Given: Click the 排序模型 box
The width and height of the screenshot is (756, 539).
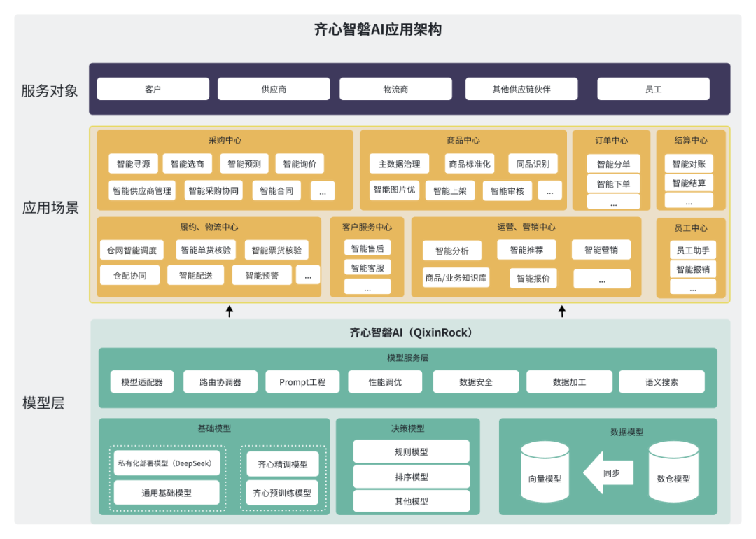Looking at the screenshot, I should [x=412, y=477].
